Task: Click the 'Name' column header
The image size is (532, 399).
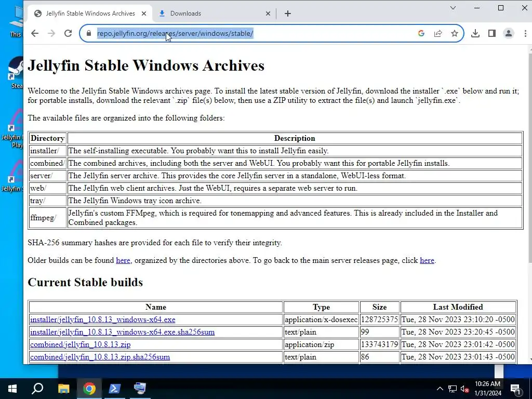Action: click(156, 307)
